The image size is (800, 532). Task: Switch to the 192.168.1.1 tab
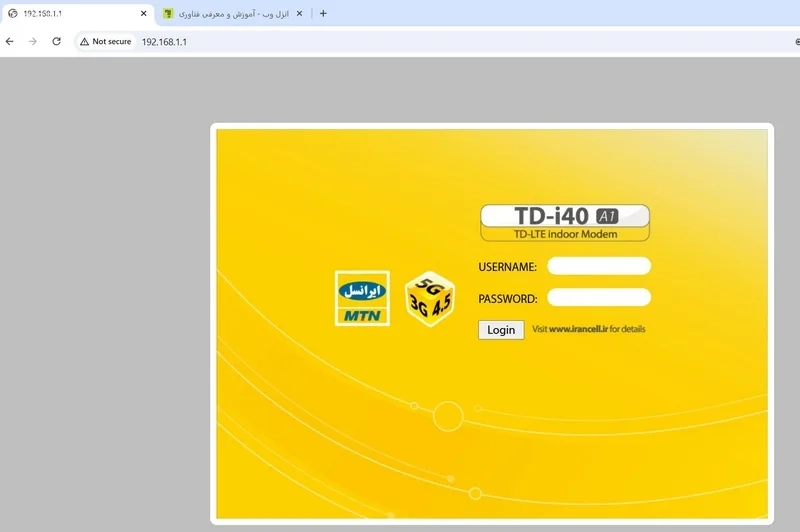click(78, 14)
